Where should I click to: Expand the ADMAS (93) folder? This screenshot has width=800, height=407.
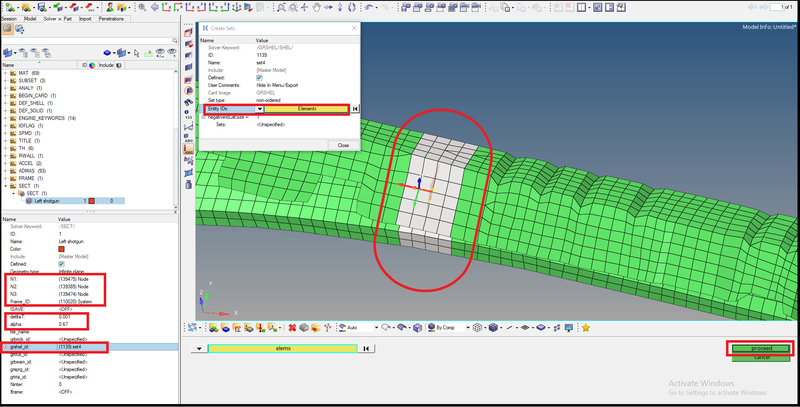point(6,171)
